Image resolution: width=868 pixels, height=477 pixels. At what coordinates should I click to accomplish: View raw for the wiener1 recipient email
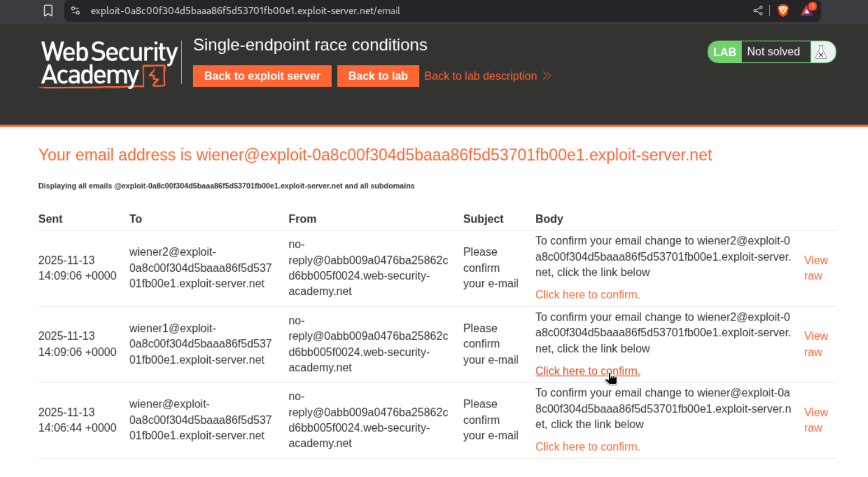pyautogui.click(x=815, y=344)
